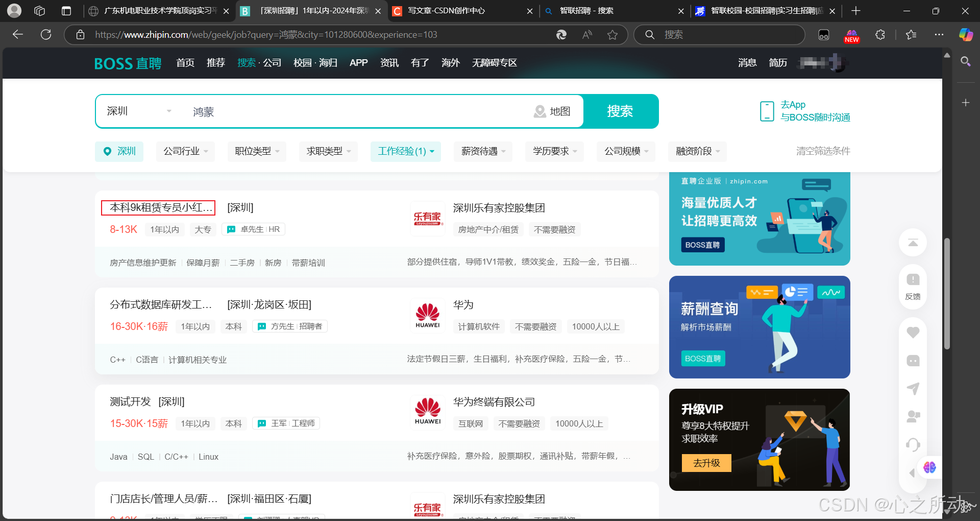Expand the 薪资待遇 filter dropdown
Screen dimensions: 980x521
[x=483, y=151]
